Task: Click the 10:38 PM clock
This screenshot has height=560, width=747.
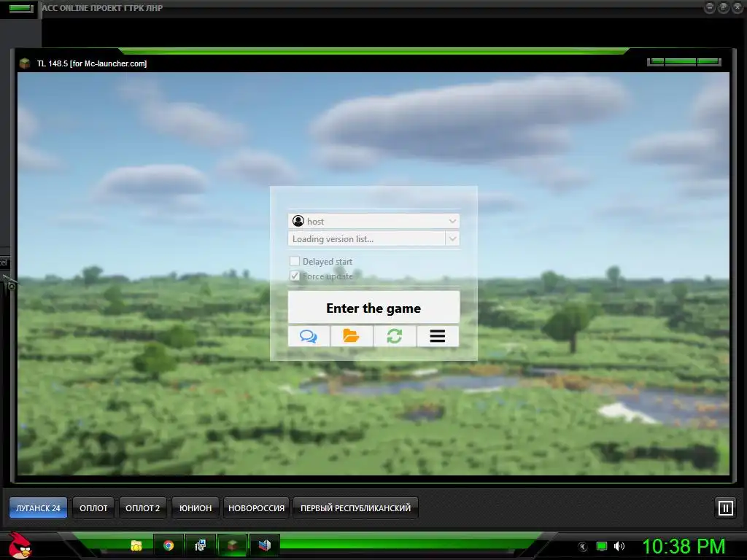Action: 684,546
